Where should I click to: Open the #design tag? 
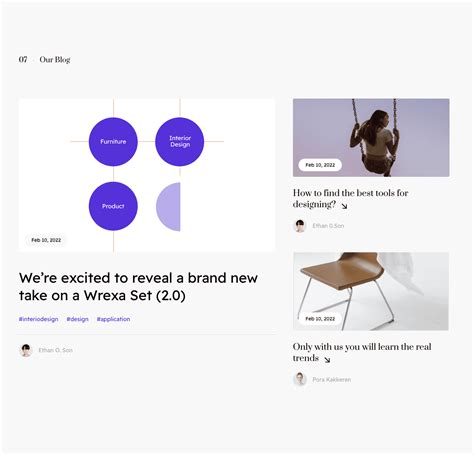click(x=77, y=319)
